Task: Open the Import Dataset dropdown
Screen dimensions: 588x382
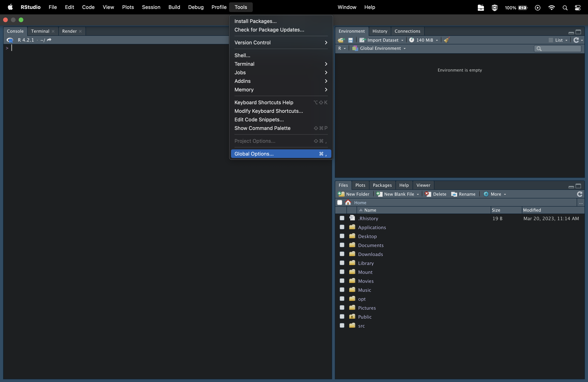Action: click(x=381, y=40)
